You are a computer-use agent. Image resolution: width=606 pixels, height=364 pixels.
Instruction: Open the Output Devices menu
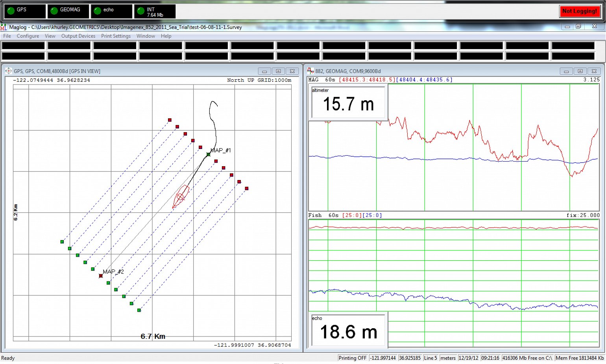click(78, 36)
